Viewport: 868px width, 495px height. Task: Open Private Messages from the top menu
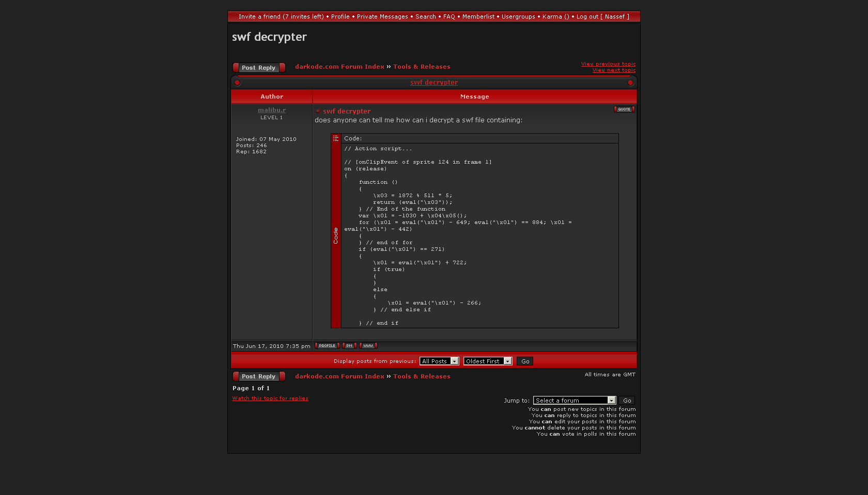pyautogui.click(x=382, y=17)
